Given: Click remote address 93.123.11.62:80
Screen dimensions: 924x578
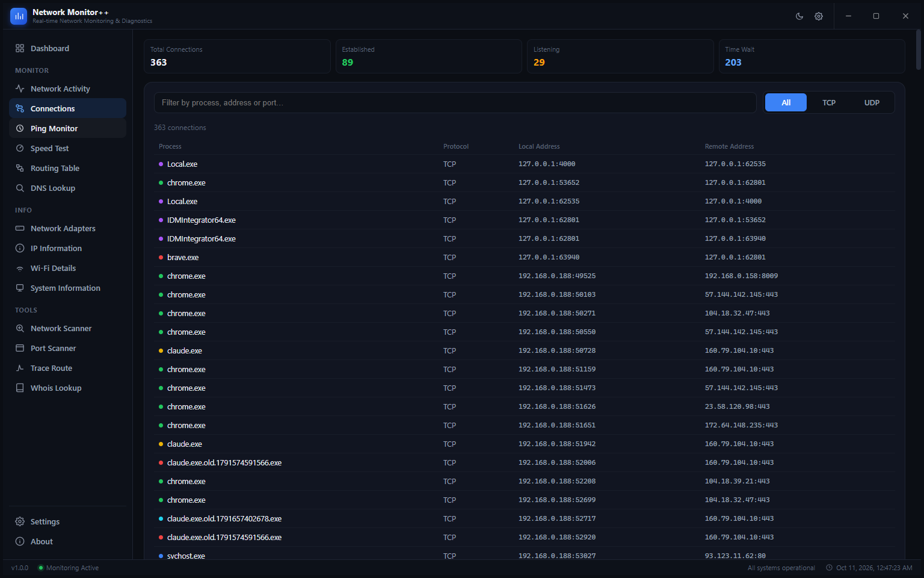Looking at the screenshot, I should 735,556.
